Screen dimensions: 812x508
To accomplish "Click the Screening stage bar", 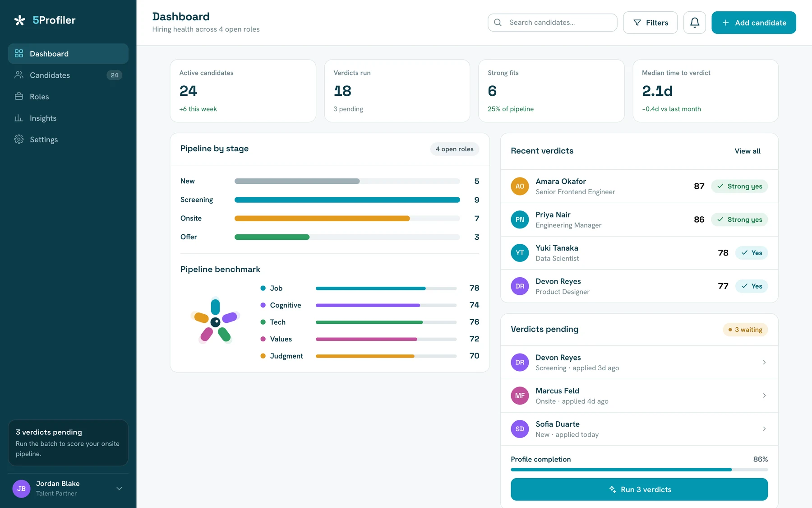I will pos(347,200).
